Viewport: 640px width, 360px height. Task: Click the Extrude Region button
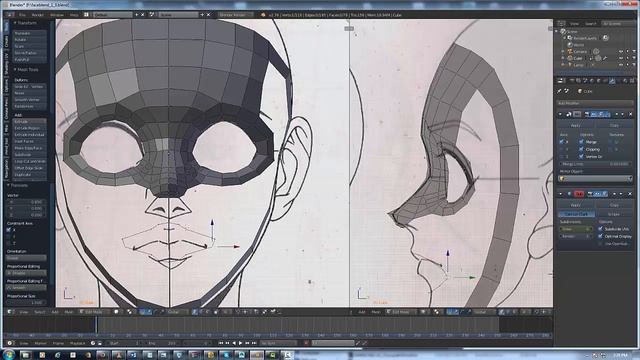(x=29, y=128)
